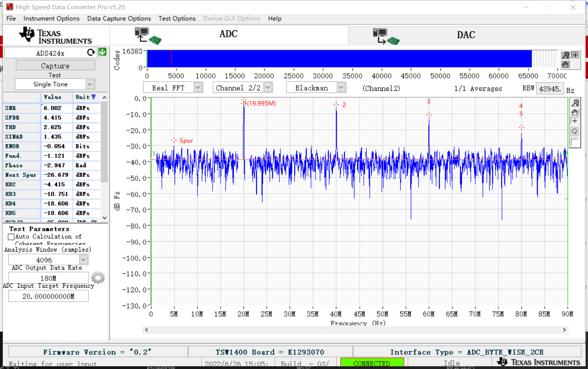Click the results table vertical scrollbar thumb
This screenshot has width=588, height=369.
point(104,141)
